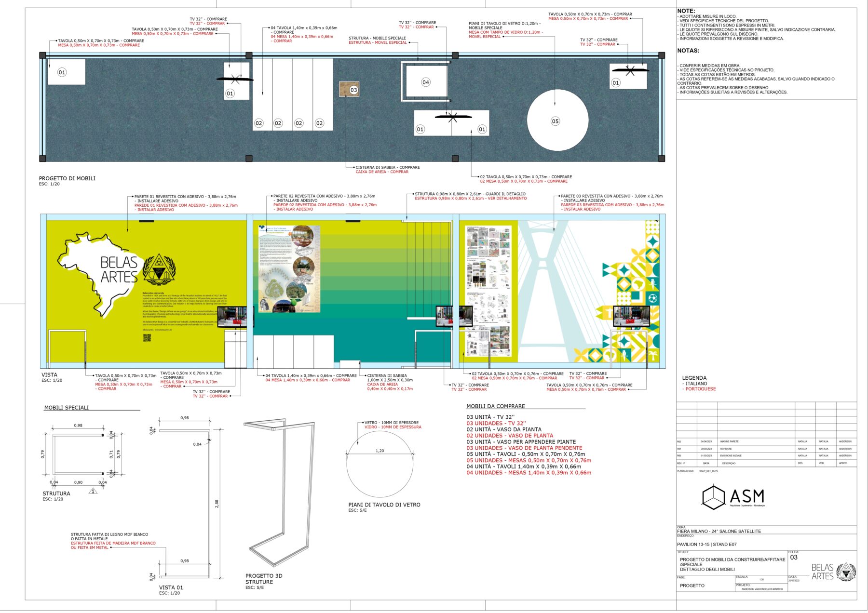This screenshot has height=613, width=868.
Task: Click the drawings poster on wall 03
Action: [x=488, y=292]
